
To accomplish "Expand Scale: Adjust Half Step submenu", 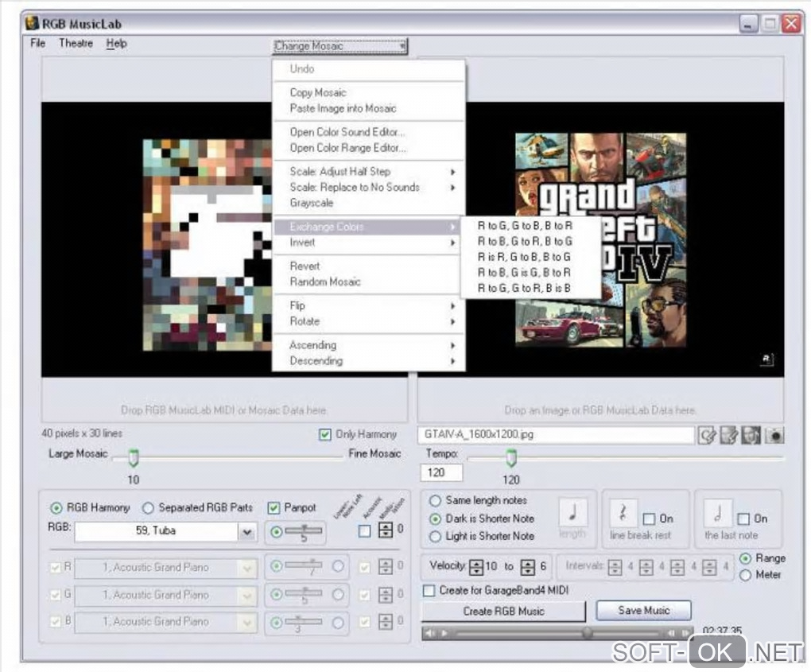I will (x=368, y=172).
